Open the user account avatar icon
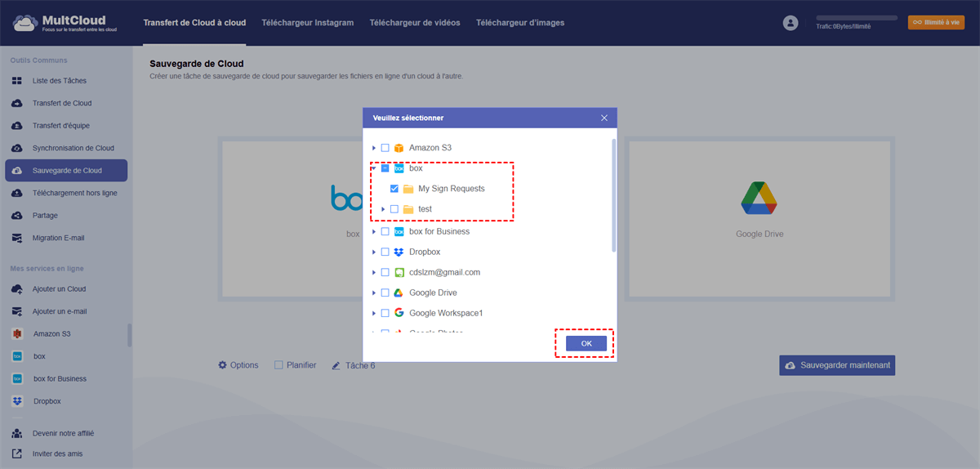Viewport: 980px width, 469px height. click(790, 23)
